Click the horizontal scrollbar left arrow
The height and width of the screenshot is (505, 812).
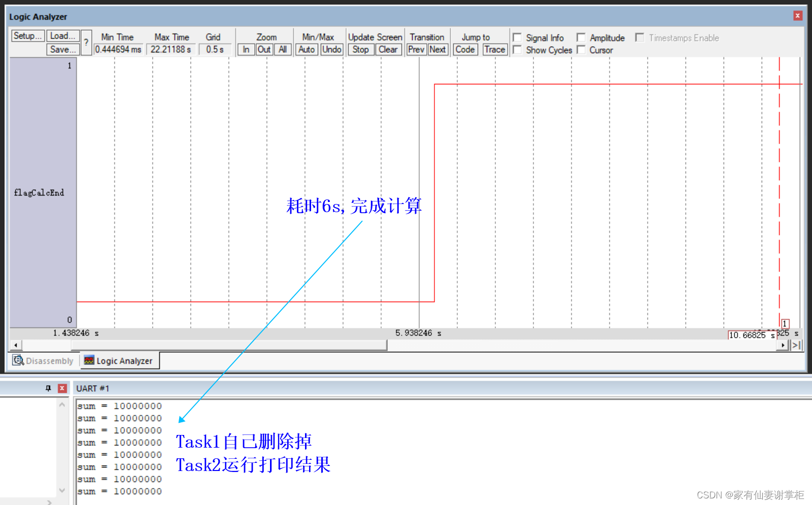pyautogui.click(x=16, y=345)
